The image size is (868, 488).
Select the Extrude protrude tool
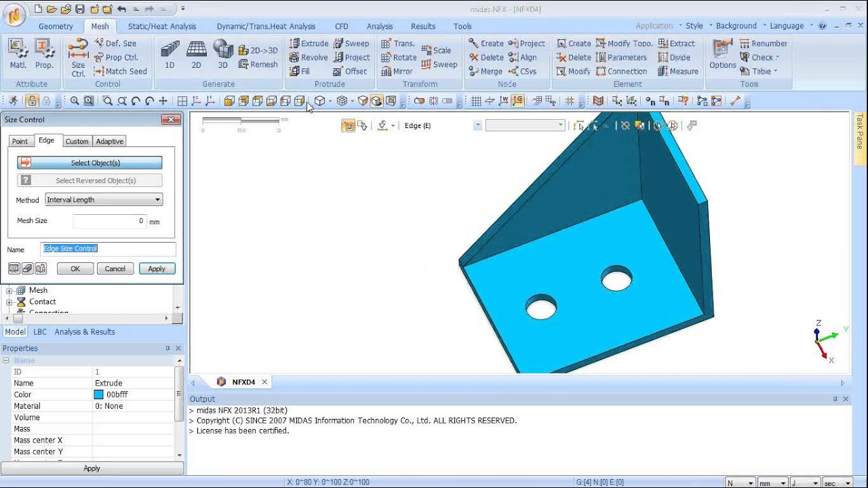pyautogui.click(x=309, y=43)
